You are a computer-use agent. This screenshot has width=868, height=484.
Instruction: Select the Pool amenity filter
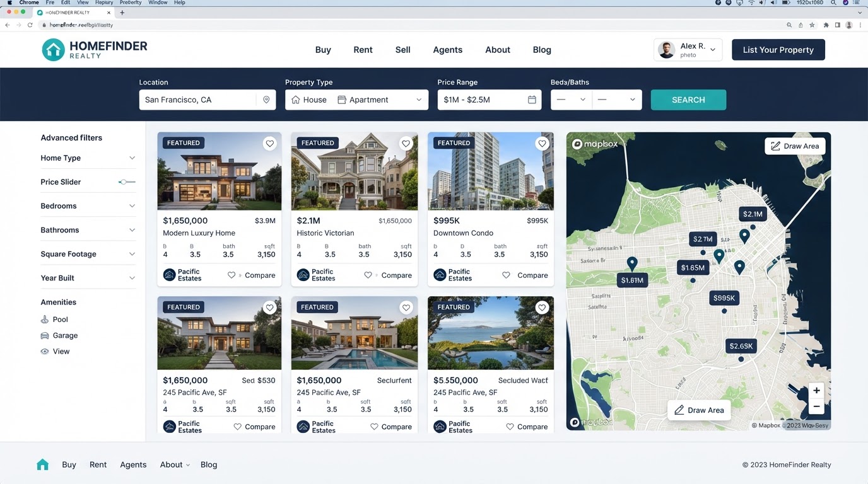pyautogui.click(x=54, y=320)
